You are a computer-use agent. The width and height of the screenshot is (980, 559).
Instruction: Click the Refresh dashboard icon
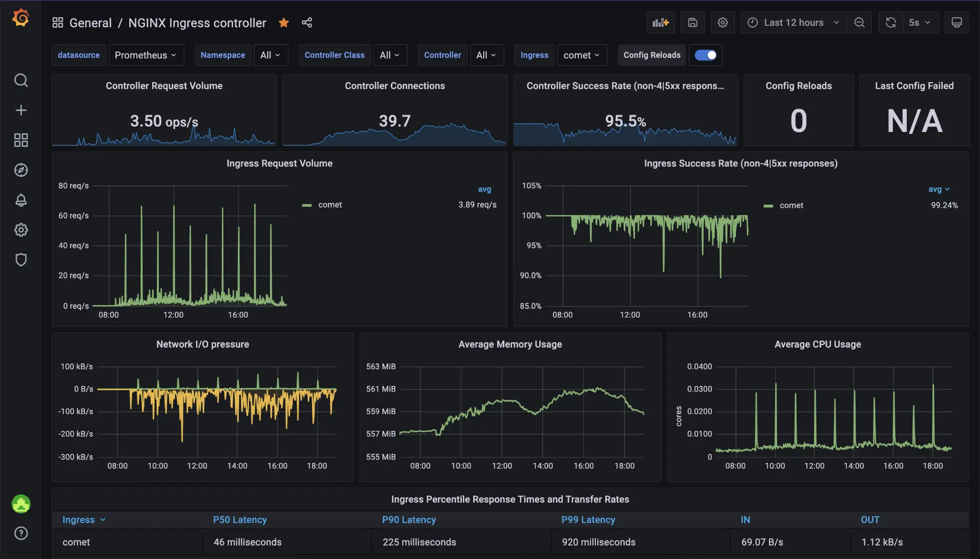890,22
